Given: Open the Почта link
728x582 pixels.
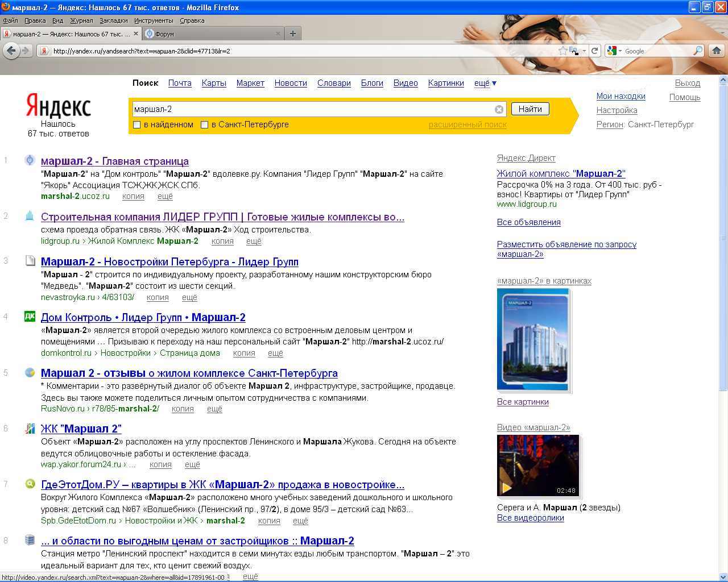Looking at the screenshot, I should [180, 83].
